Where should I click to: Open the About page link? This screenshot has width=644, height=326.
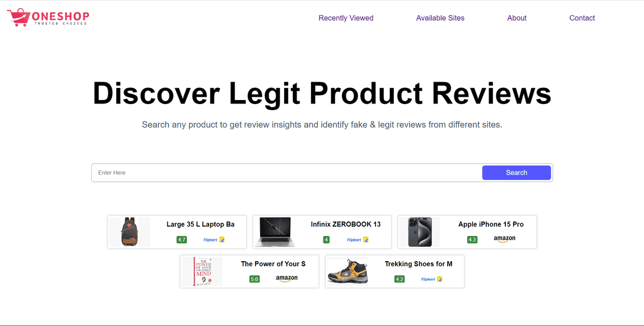coord(516,18)
